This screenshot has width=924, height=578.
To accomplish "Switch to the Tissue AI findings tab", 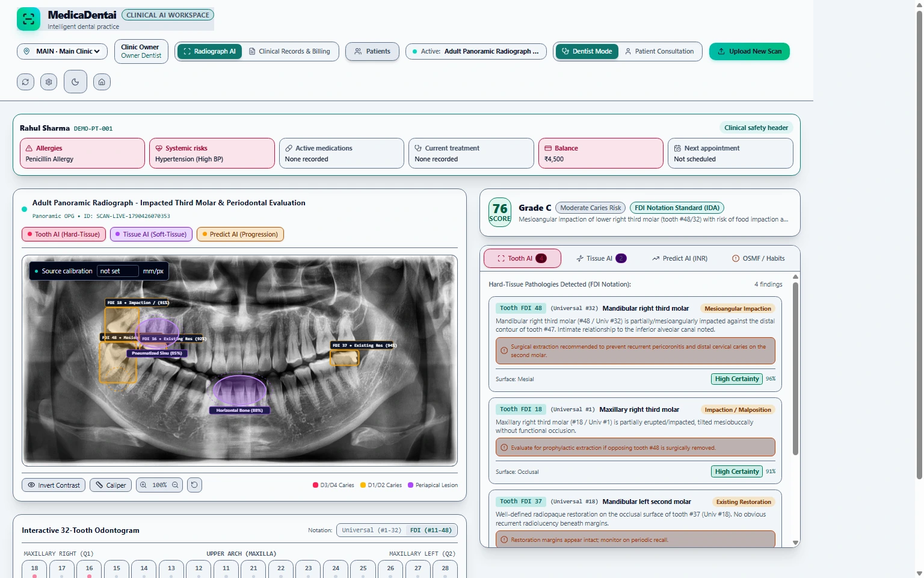I will pos(601,258).
